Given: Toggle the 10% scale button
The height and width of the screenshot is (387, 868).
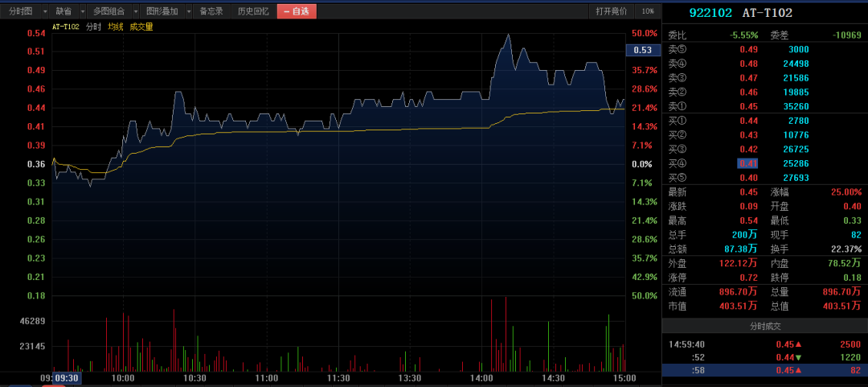Looking at the screenshot, I should click(648, 11).
